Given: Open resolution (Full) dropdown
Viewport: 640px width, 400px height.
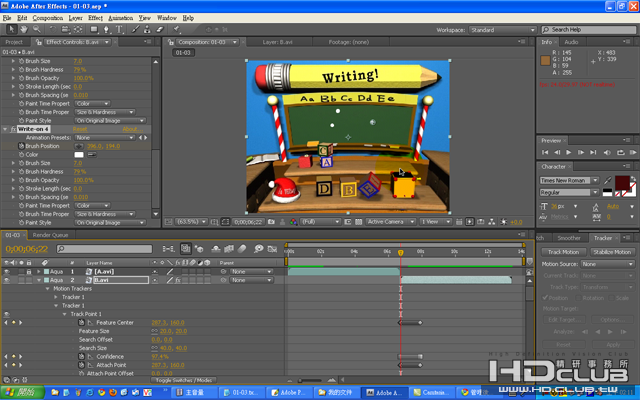Looking at the screenshot, I should [320, 222].
